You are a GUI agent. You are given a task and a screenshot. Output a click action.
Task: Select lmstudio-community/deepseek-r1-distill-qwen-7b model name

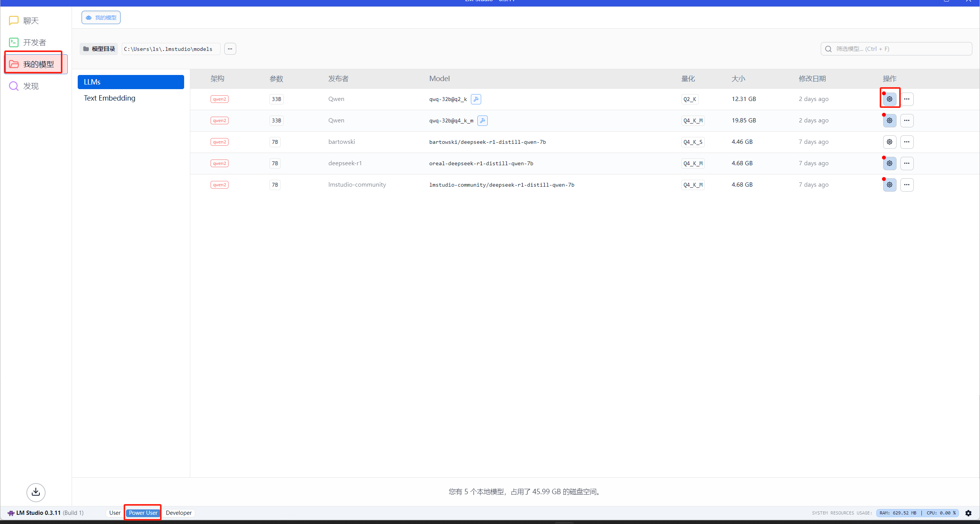[501, 185]
